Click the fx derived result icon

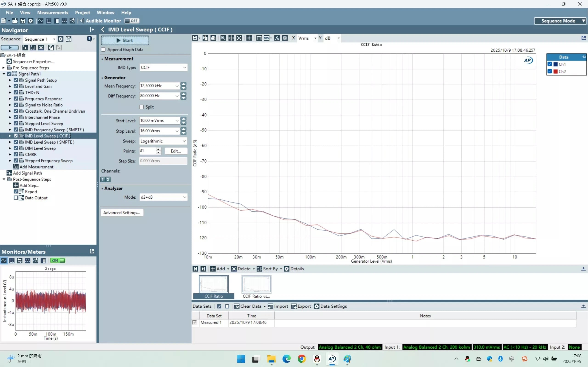[277, 38]
